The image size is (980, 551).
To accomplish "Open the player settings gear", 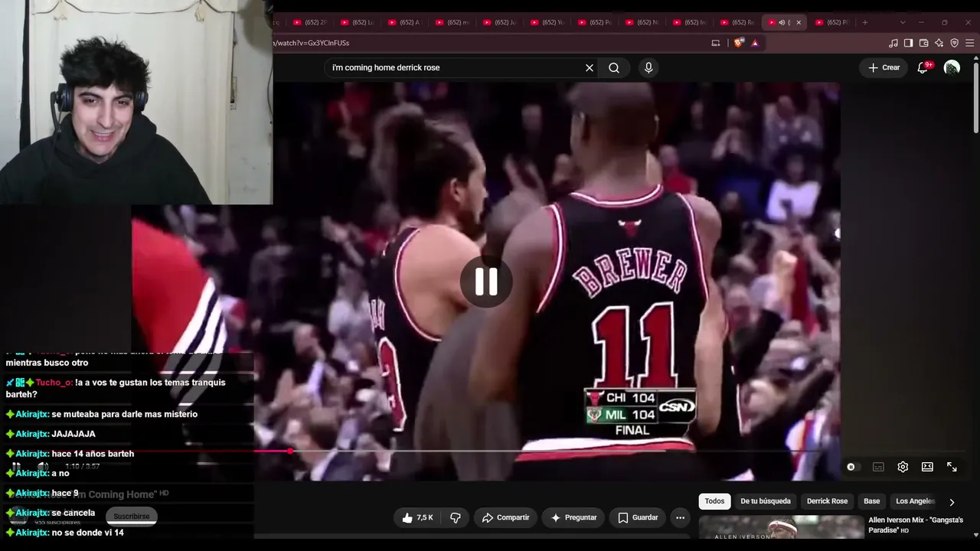I will 903,467.
